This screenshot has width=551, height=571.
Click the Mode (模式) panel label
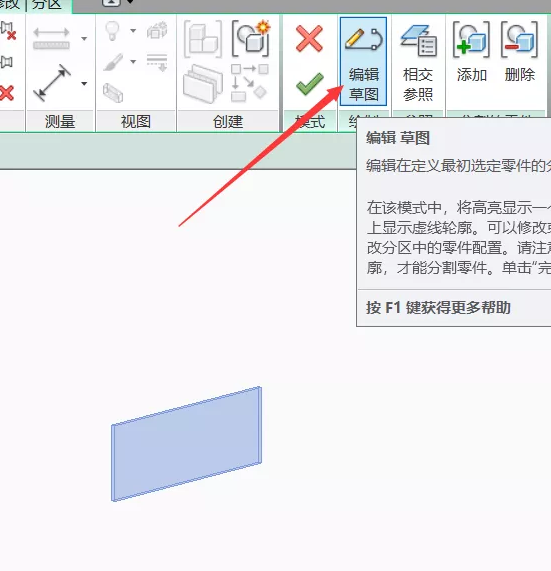point(310,121)
